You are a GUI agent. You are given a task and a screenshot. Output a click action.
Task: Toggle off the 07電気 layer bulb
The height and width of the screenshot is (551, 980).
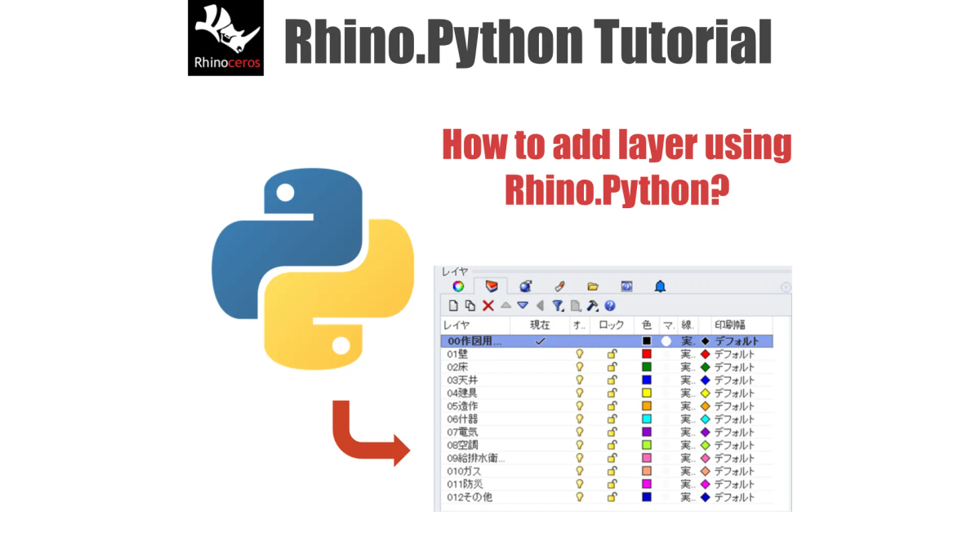[580, 432]
